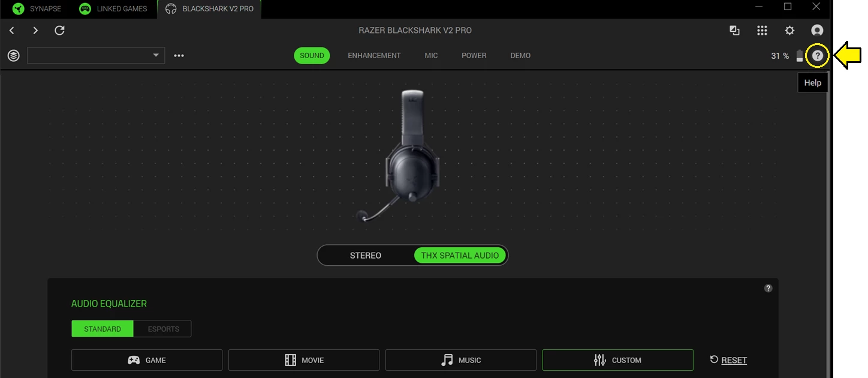This screenshot has height=378, width=868.
Task: Click the Audio Equalizer heading
Action: pyautogui.click(x=109, y=304)
